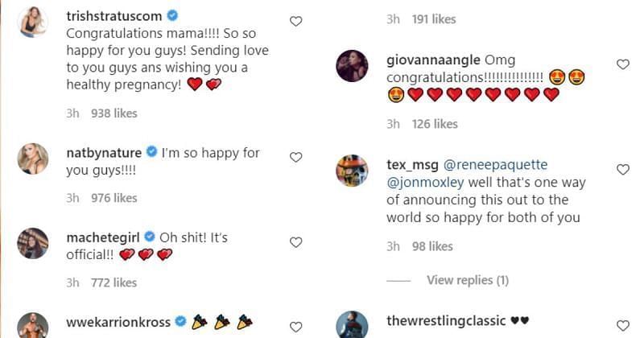Show the 938 likes list

114,113
